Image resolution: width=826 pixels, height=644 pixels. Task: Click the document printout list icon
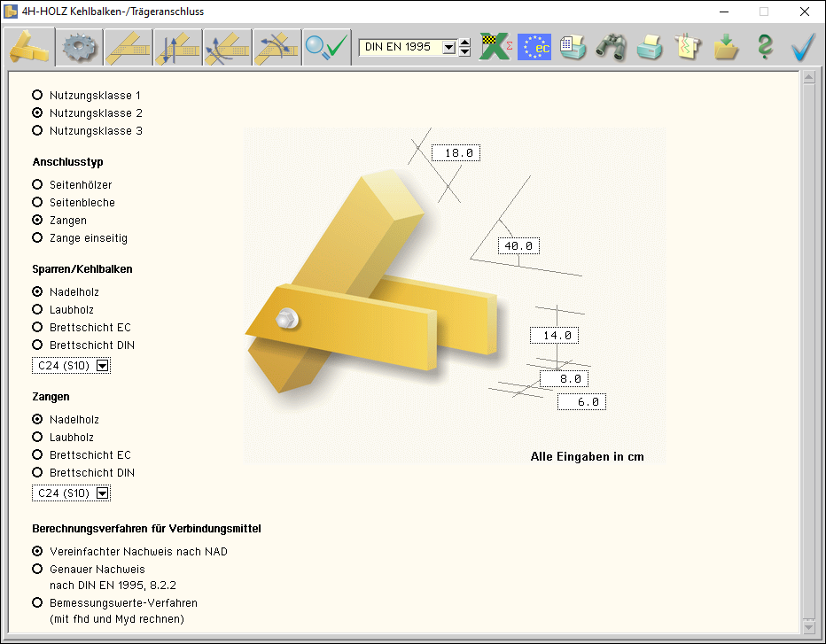point(573,47)
